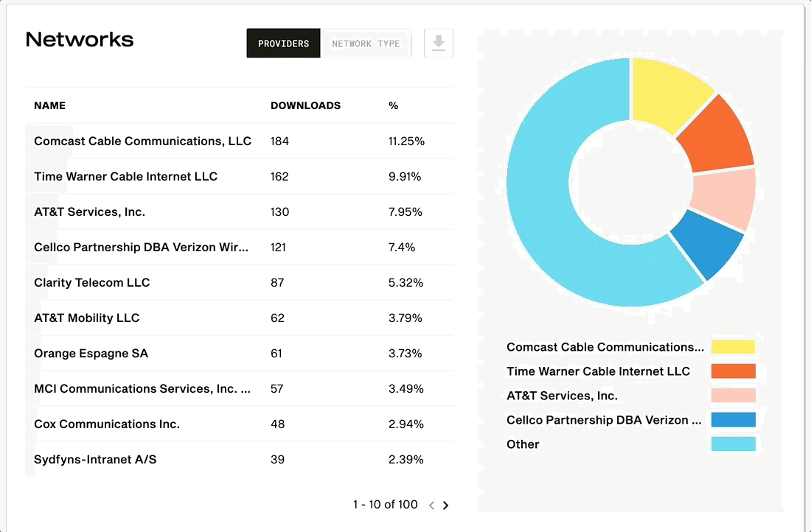Click the 130 downloads value
811x532 pixels.
(280, 212)
